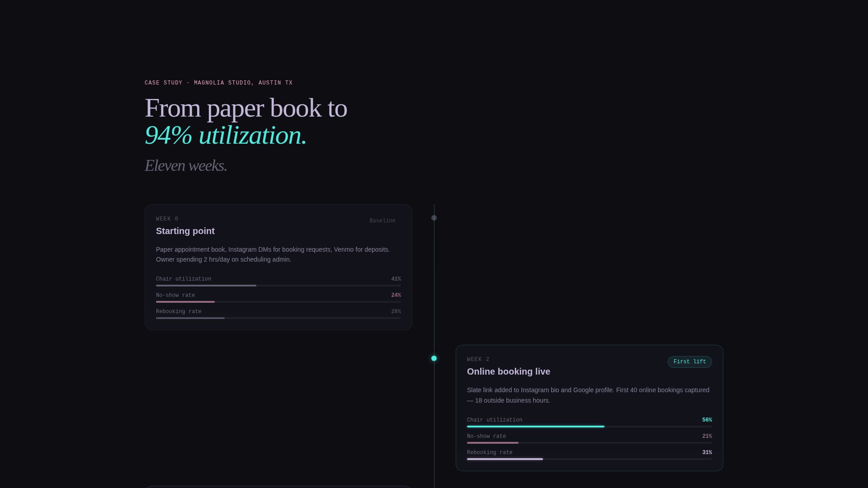868x488 pixels.
Task: Click the 28% rebooking rate value
Action: tap(396, 312)
